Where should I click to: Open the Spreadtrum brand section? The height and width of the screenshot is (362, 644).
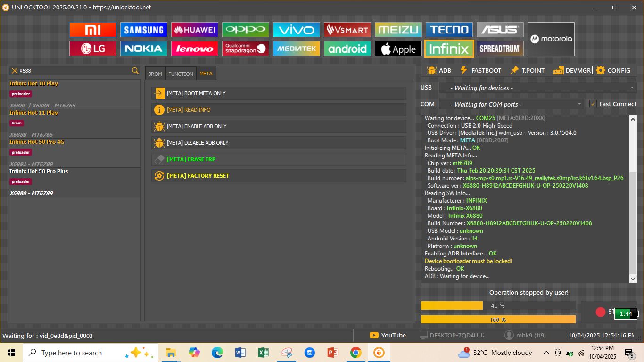(x=500, y=49)
